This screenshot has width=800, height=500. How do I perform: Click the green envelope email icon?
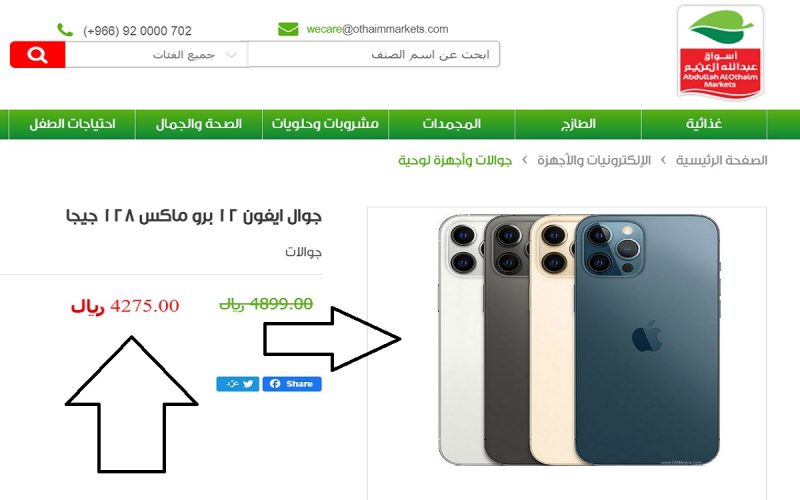[288, 29]
